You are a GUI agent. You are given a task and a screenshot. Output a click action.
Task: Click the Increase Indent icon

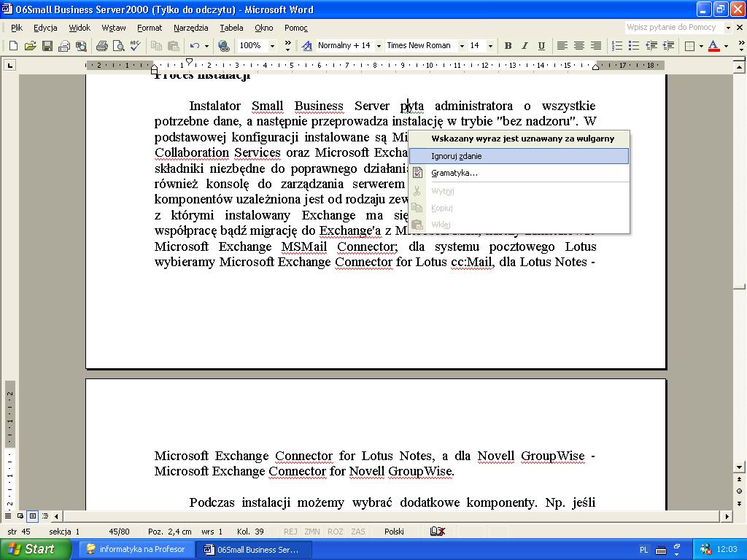tap(668, 46)
